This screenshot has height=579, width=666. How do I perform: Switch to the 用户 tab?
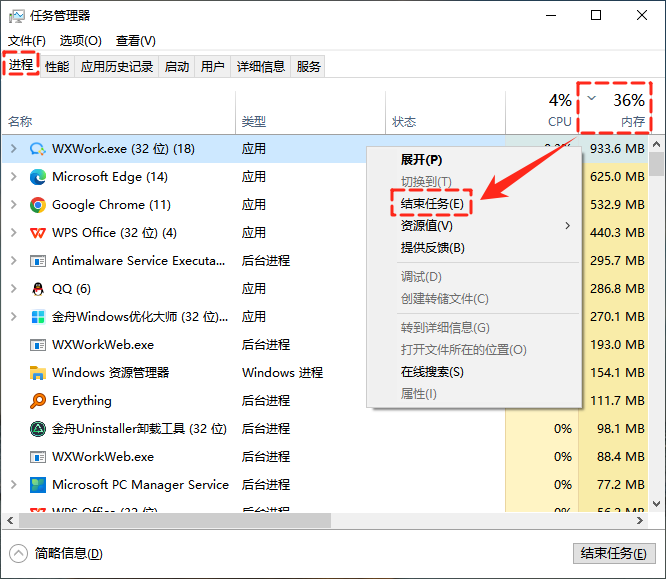coord(212,67)
